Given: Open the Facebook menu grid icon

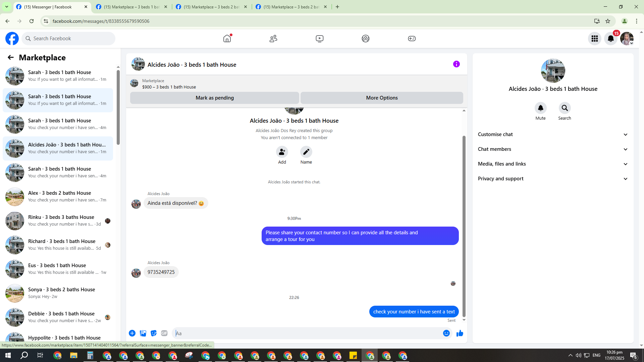Looking at the screenshot, I should click(x=595, y=39).
